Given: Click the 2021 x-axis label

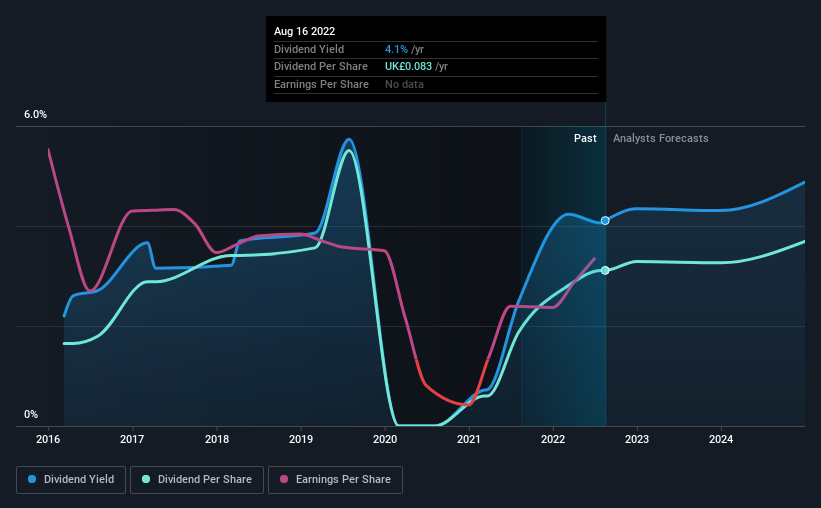Looking at the screenshot, I should click(x=469, y=439).
